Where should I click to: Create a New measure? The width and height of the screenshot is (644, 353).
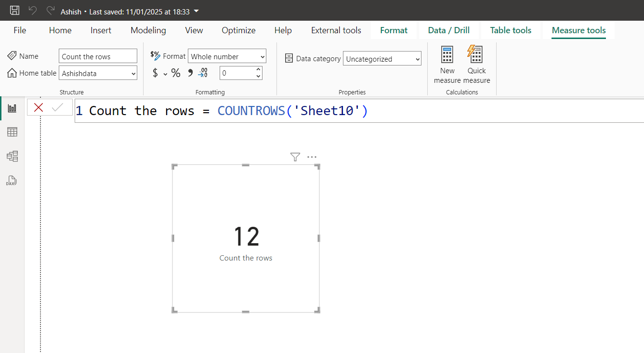[447, 63]
